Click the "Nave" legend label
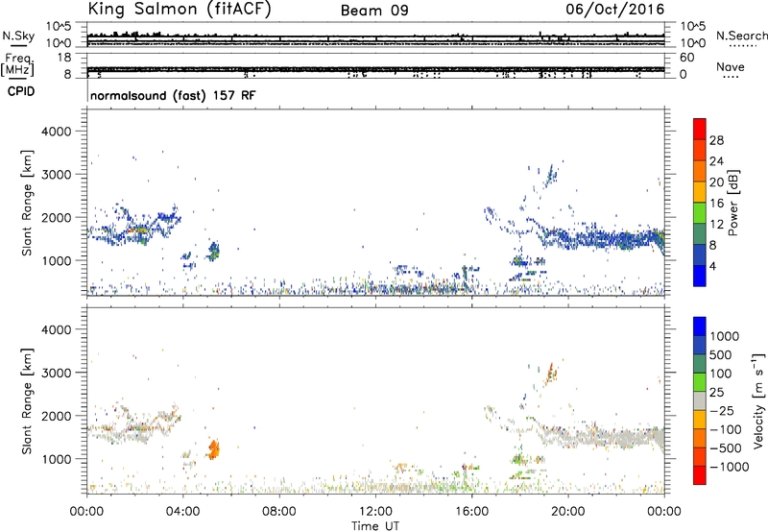Image resolution: width=768 pixels, height=532 pixels. click(731, 66)
